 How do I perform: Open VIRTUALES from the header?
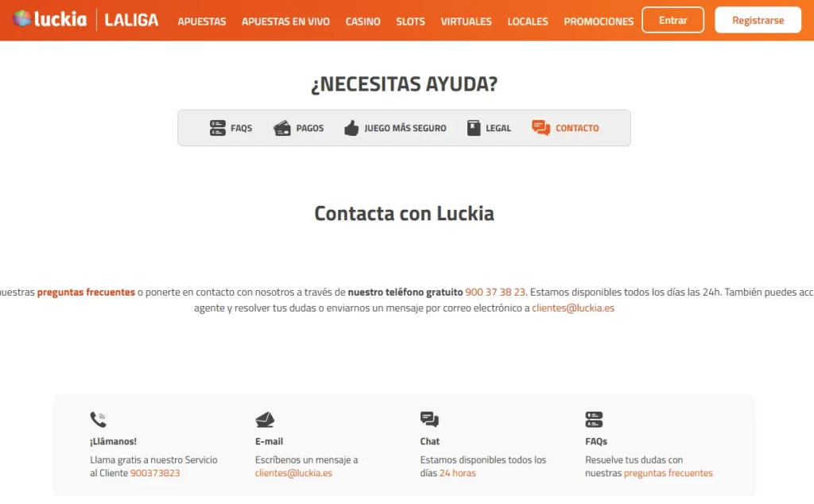466,21
